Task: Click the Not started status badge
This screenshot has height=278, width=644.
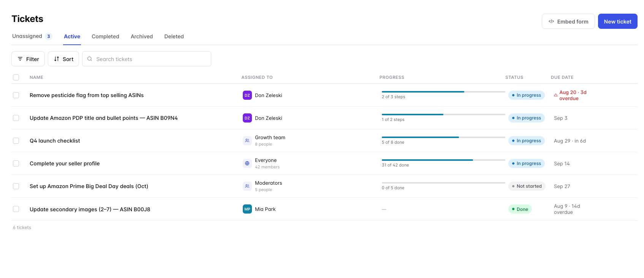Action: click(x=527, y=186)
